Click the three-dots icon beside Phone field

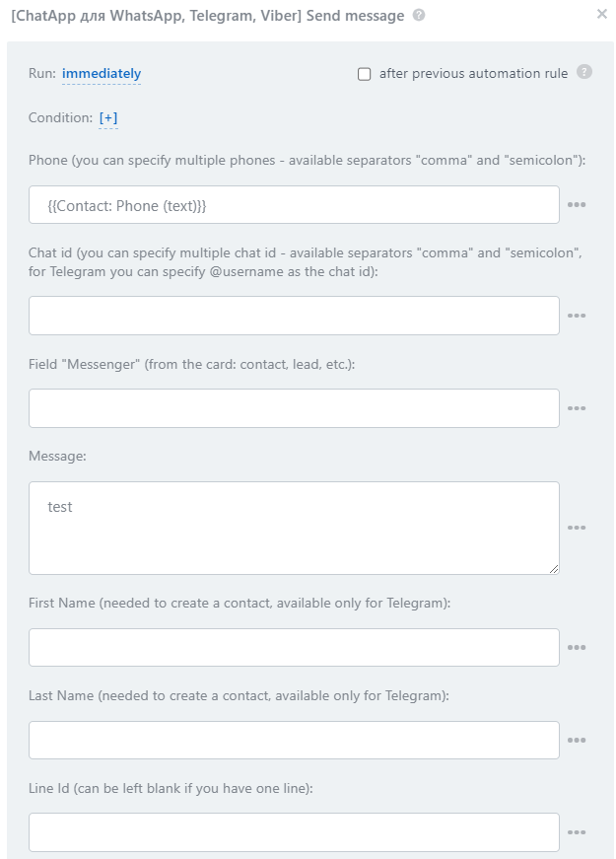(577, 205)
